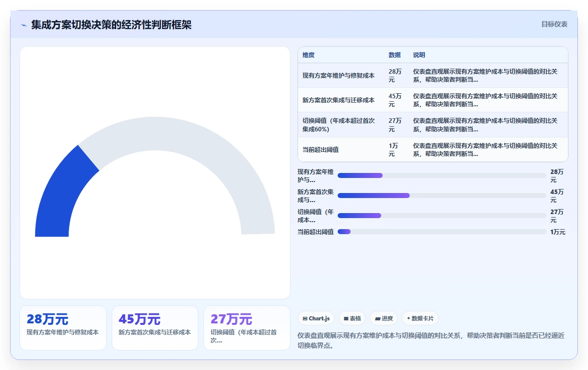Click the 1万元 value beside progress bar
The image size is (588, 370).
pyautogui.click(x=557, y=232)
